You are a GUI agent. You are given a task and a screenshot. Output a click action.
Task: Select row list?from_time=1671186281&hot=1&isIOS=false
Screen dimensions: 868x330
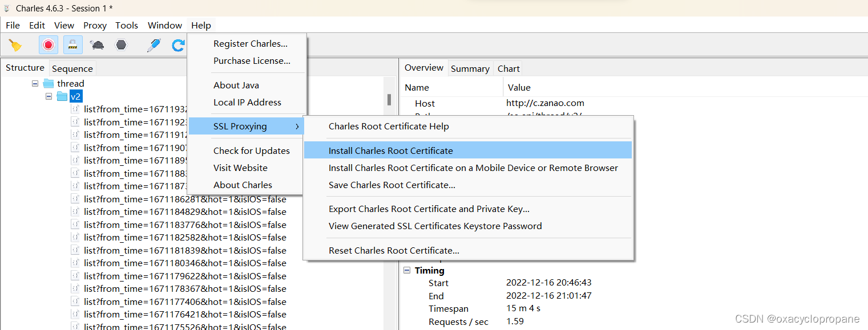185,199
